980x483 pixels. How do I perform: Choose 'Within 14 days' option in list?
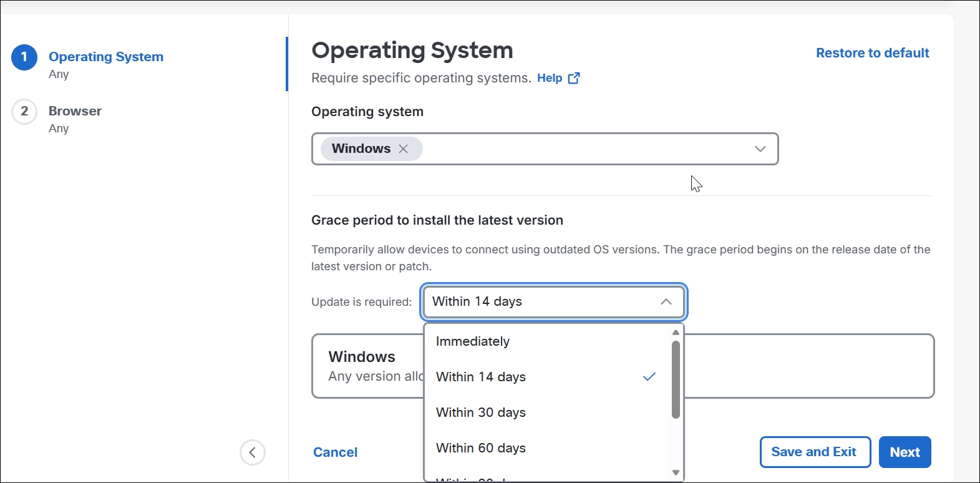tap(546, 377)
